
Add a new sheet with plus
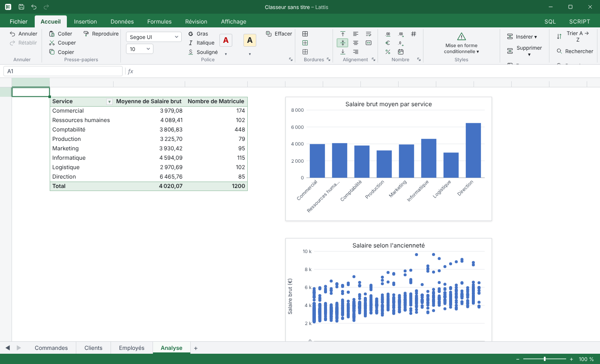point(196,348)
